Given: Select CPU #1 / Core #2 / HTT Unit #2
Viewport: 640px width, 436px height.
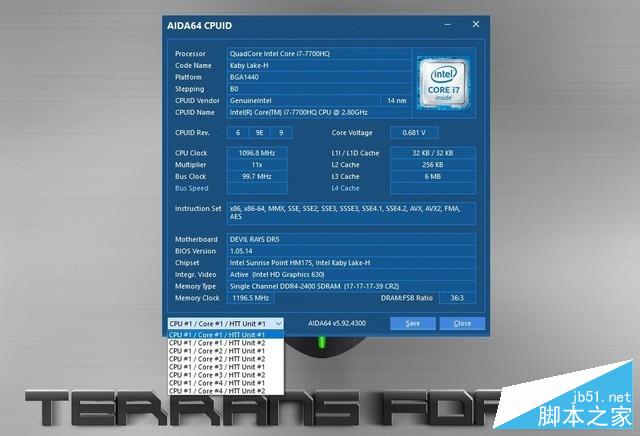Looking at the screenshot, I should pyautogui.click(x=226, y=359).
